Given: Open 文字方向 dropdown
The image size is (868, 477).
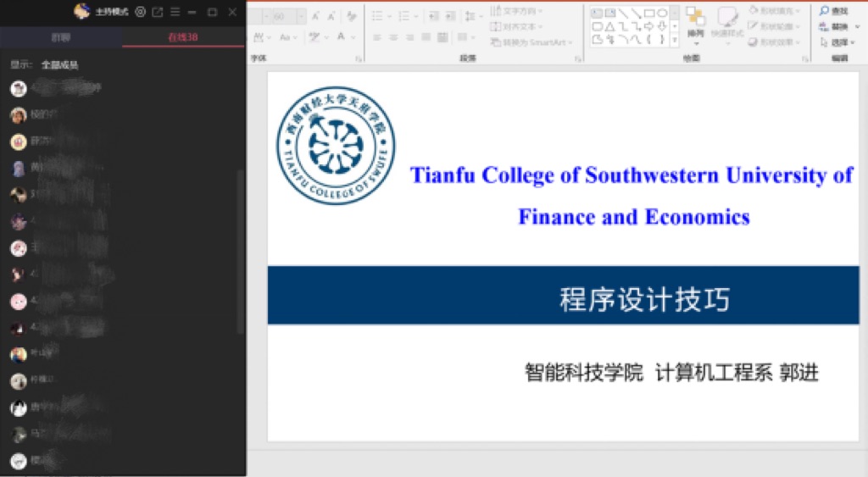Looking at the screenshot, I should [x=516, y=10].
